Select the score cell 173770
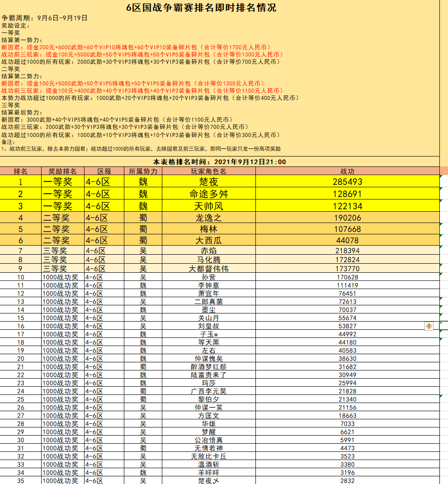 (348, 268)
